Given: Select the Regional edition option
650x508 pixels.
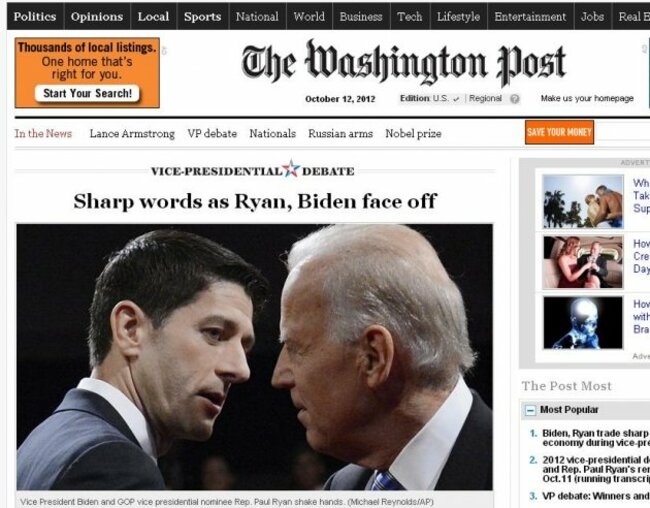Looking at the screenshot, I should click(x=485, y=99).
